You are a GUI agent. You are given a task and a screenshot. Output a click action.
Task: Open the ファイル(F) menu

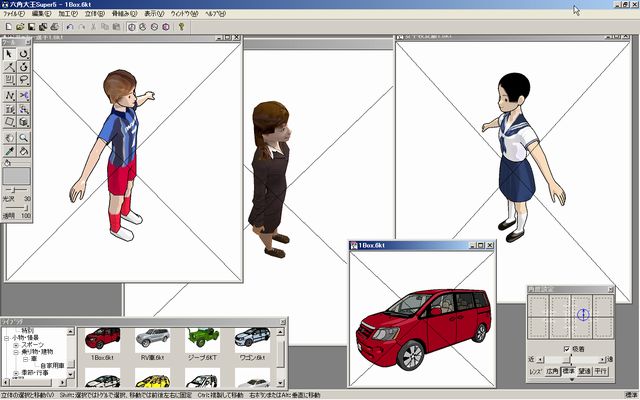point(14,15)
